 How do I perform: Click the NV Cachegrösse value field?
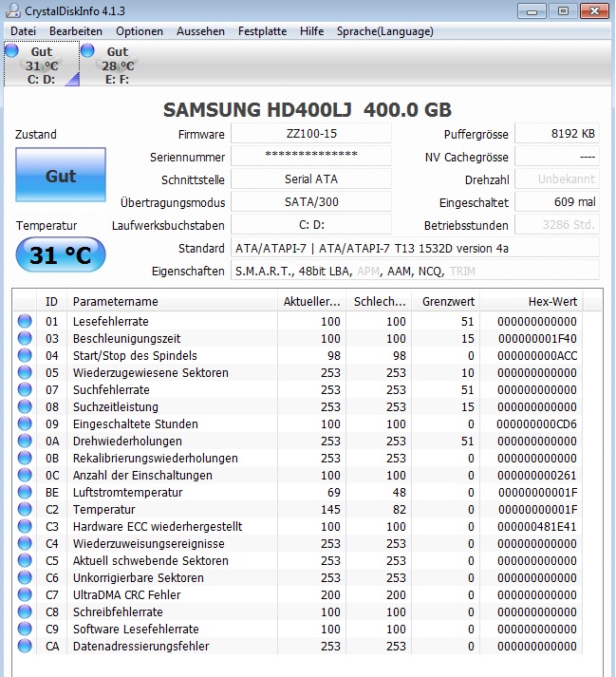[557, 156]
